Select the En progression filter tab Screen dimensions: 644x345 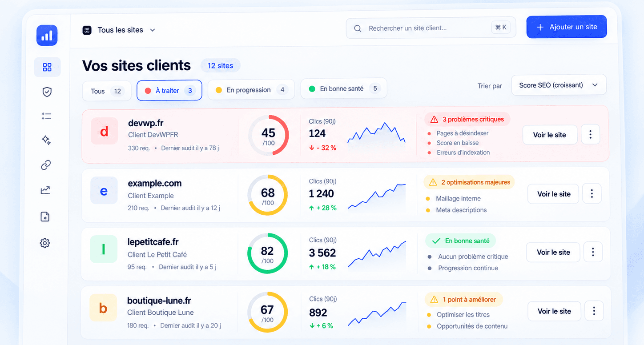pyautogui.click(x=251, y=90)
